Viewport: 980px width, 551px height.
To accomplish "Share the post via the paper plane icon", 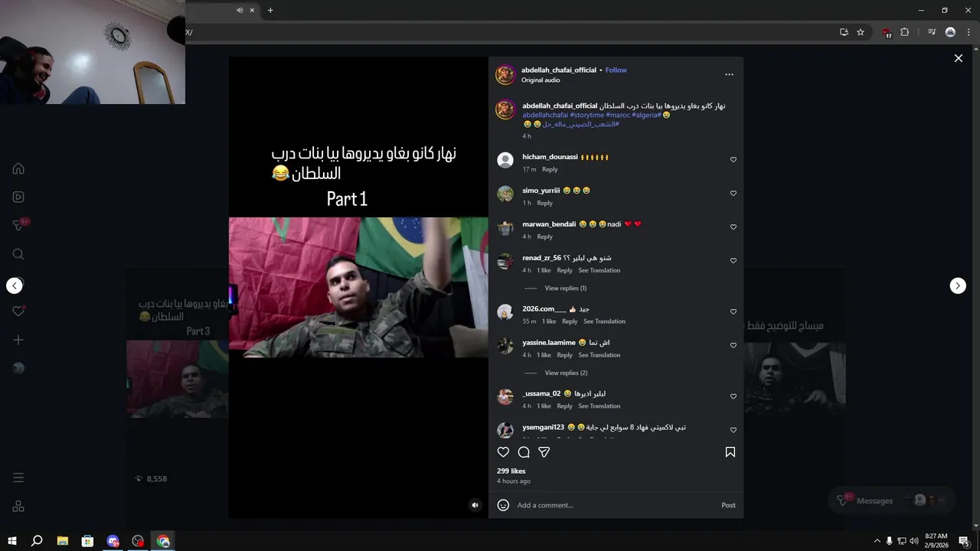I will click(x=544, y=452).
